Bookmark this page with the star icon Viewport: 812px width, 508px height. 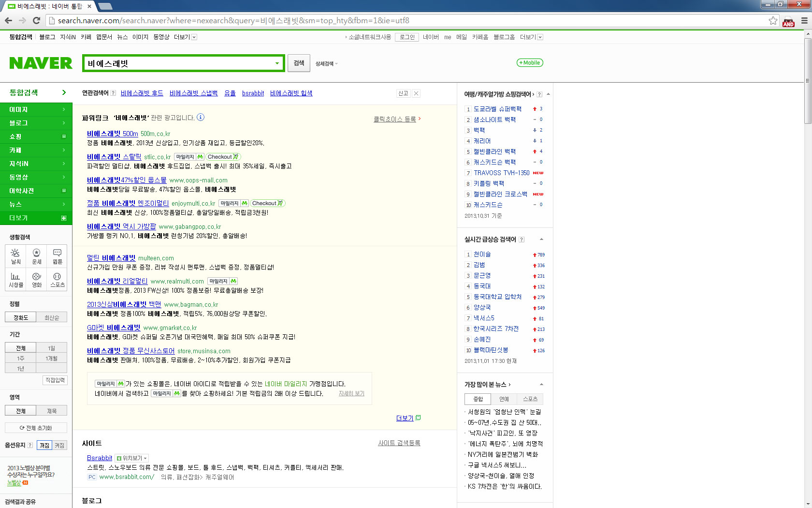(773, 20)
